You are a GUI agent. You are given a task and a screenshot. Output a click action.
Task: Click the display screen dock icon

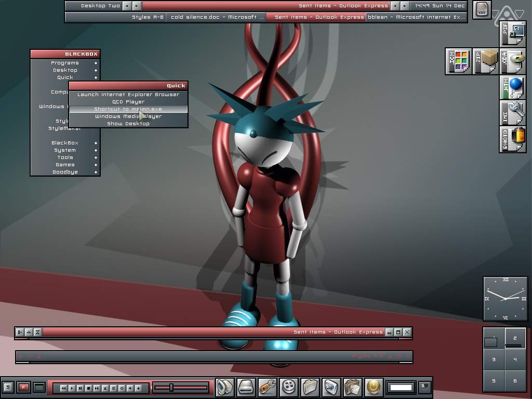pos(331,387)
